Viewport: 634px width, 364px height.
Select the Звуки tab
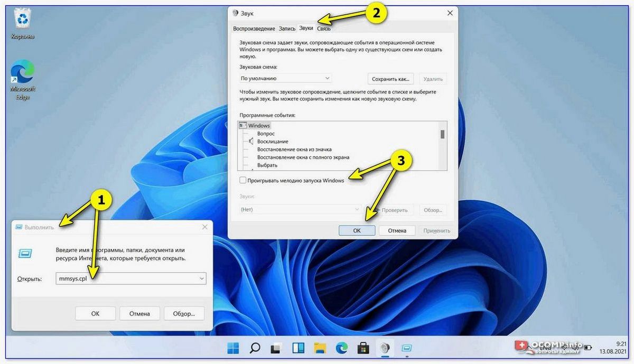[x=306, y=28]
